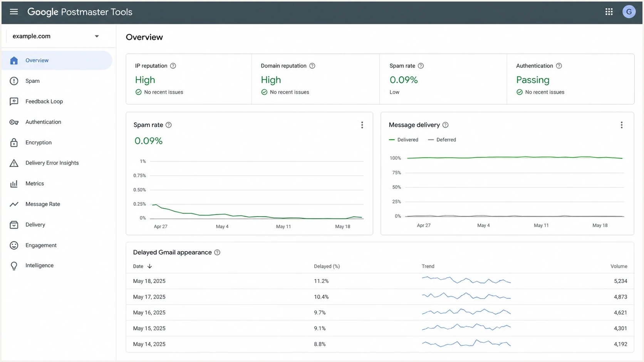644x362 pixels.
Task: Click the May 15, 2025 row date
Action: [x=149, y=329]
